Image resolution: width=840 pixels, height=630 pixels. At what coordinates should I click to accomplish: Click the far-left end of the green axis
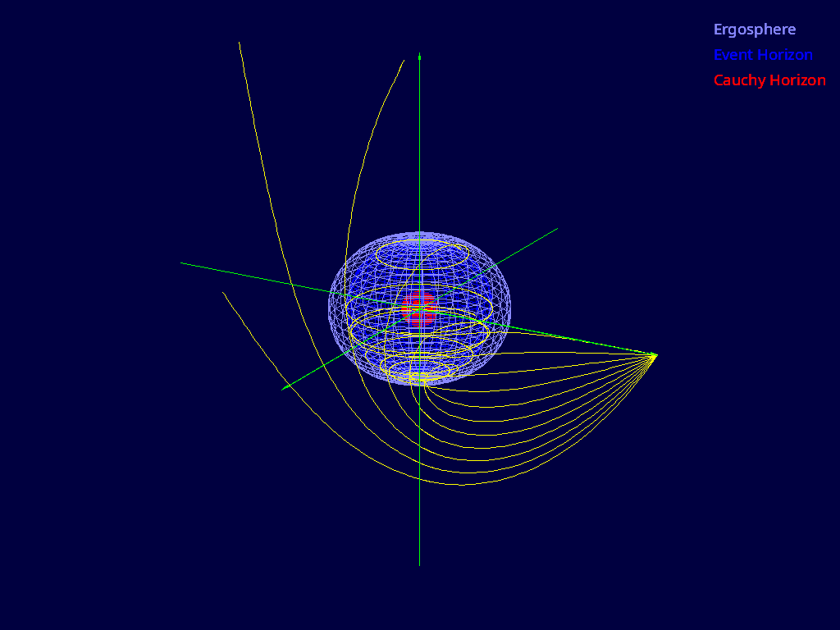click(181, 263)
